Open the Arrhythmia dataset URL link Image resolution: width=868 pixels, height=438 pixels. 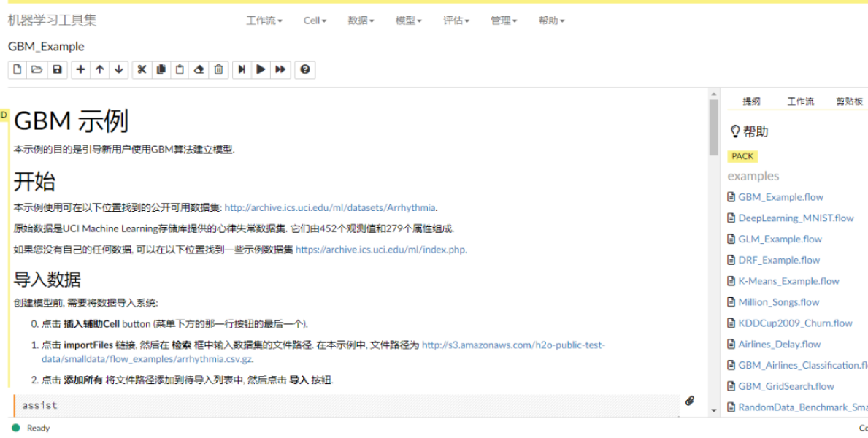coord(330,208)
